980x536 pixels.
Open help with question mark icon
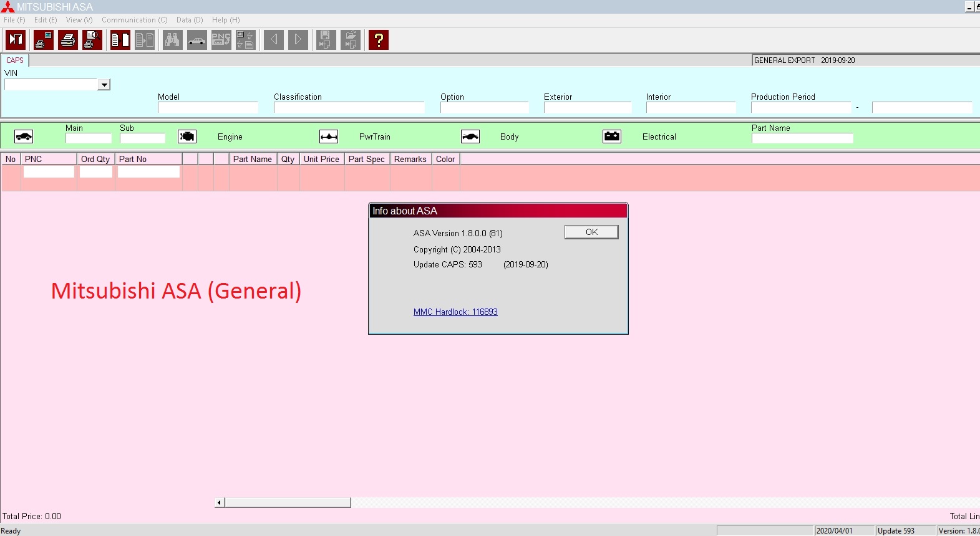379,40
